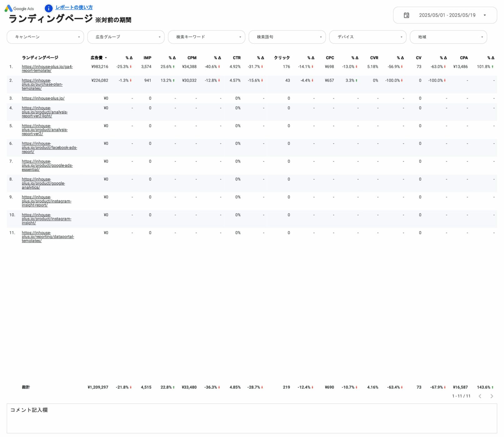This screenshot has width=504, height=437.
Task: Sort table by CPA column header
Action: pos(464,58)
